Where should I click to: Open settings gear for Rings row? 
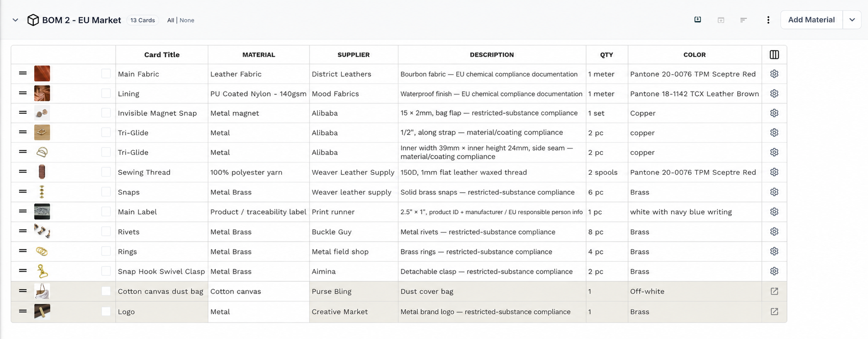click(x=774, y=251)
